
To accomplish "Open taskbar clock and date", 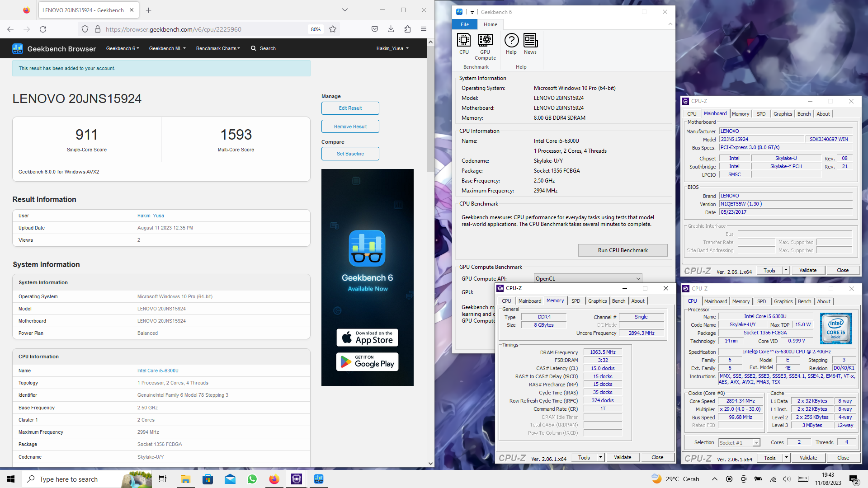I will tap(828, 479).
